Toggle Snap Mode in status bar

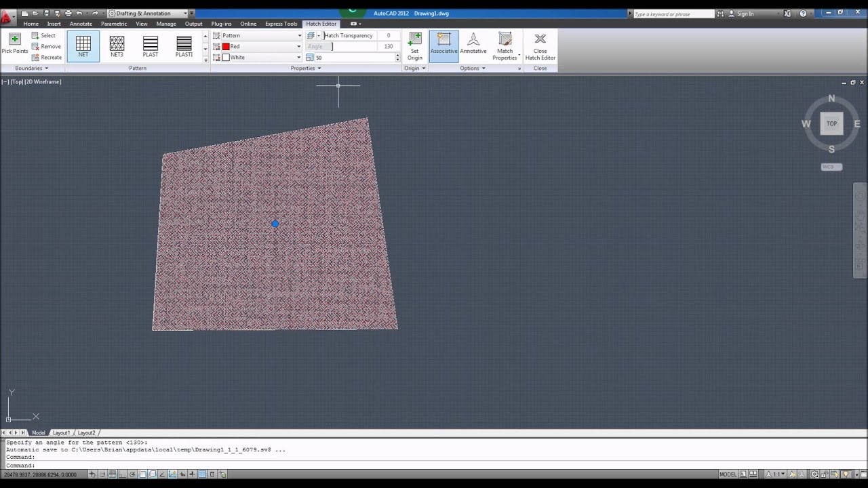click(102, 474)
